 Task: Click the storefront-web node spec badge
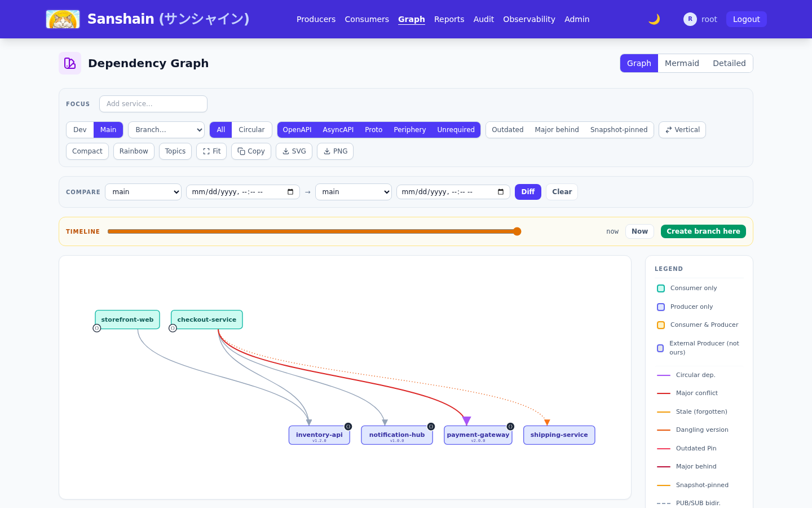(x=97, y=328)
